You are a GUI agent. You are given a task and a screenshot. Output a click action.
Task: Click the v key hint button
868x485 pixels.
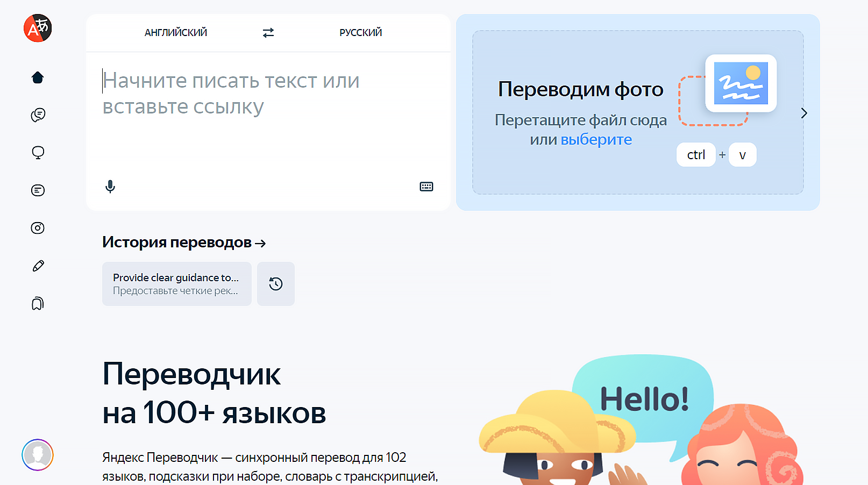click(743, 155)
